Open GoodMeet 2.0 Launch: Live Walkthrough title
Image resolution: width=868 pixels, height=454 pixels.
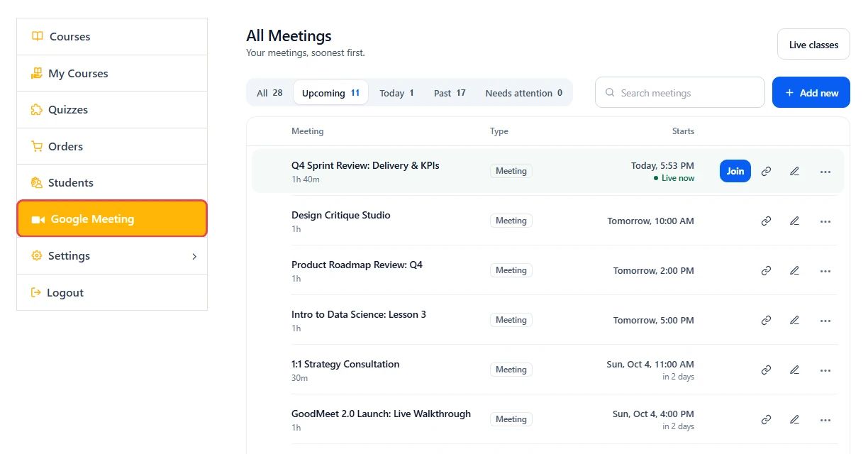point(381,414)
